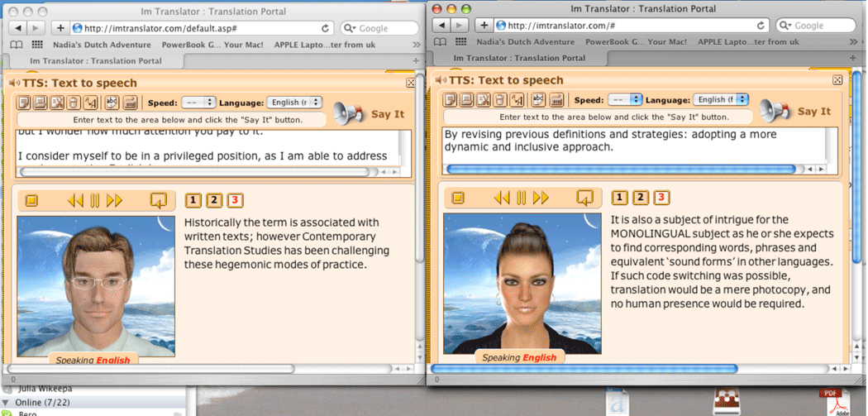The height and width of the screenshot is (416, 868).
Task: Rewind speech in the right TTS player
Action: coord(501,197)
